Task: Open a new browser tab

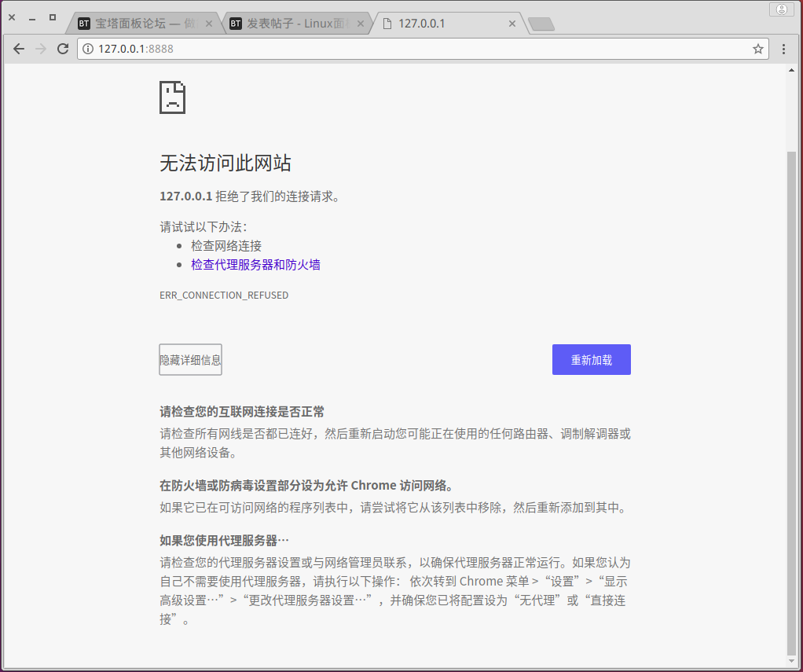Action: (541, 24)
